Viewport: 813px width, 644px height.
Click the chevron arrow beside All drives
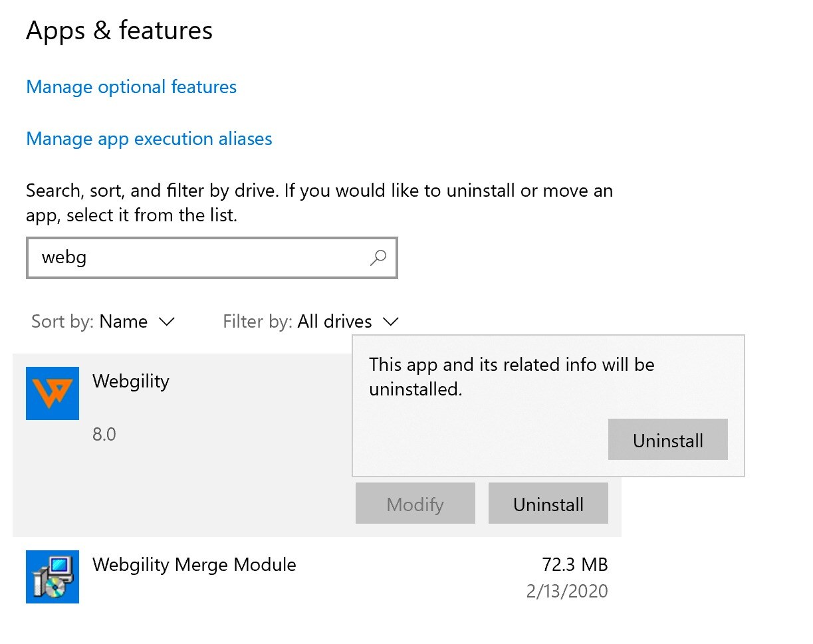391,322
